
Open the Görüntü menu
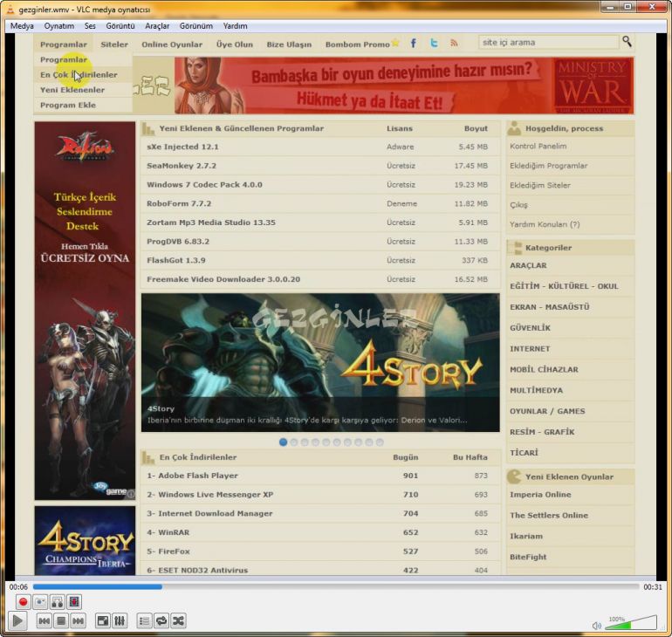(x=120, y=25)
